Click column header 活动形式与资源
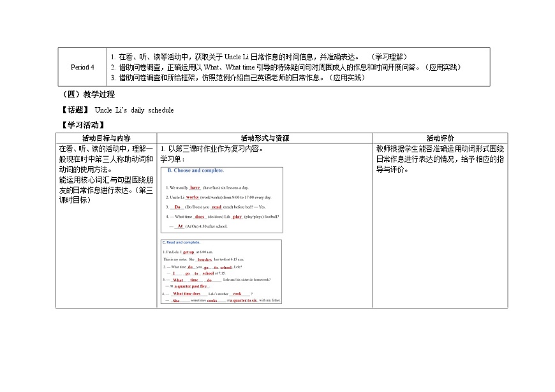 click(265, 138)
